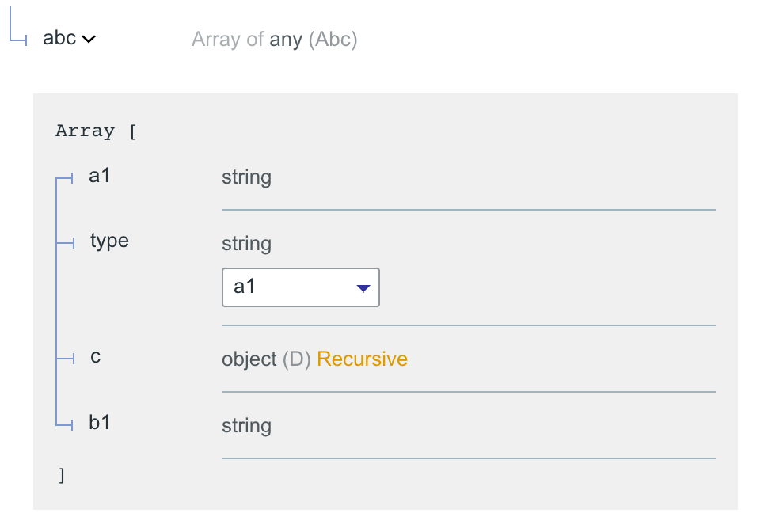Select the type field row
The image size is (768, 532).
pos(109,241)
